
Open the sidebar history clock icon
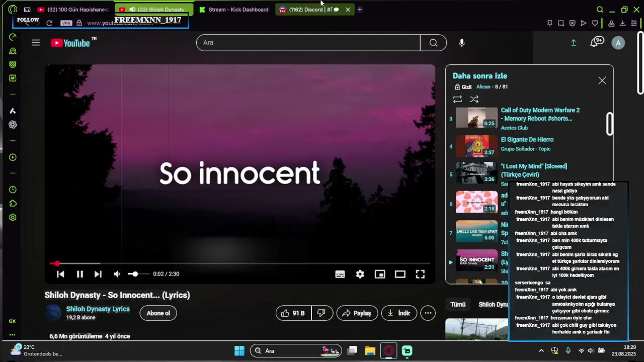click(13, 190)
